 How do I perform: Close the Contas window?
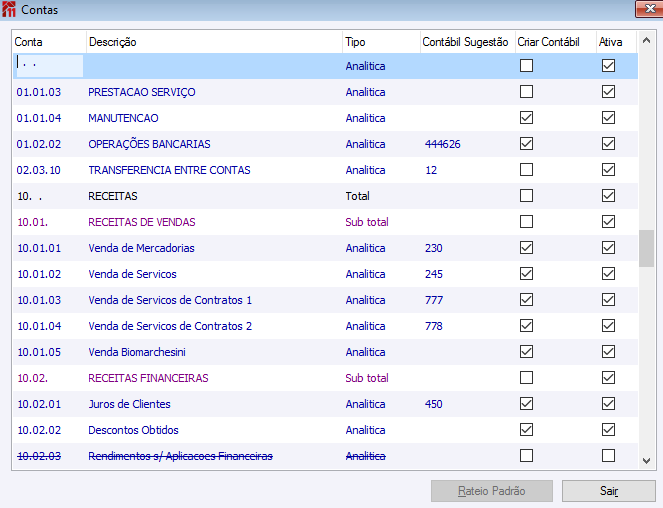tap(649, 9)
